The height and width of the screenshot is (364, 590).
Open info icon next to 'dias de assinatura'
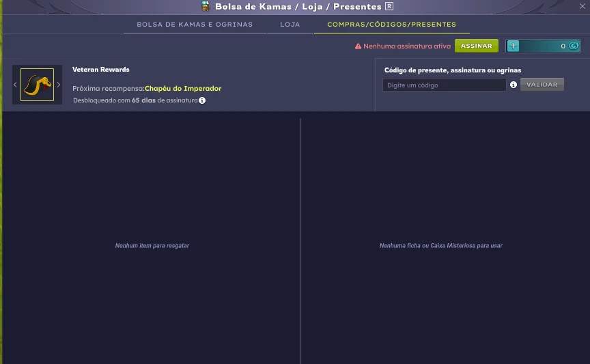coord(202,100)
